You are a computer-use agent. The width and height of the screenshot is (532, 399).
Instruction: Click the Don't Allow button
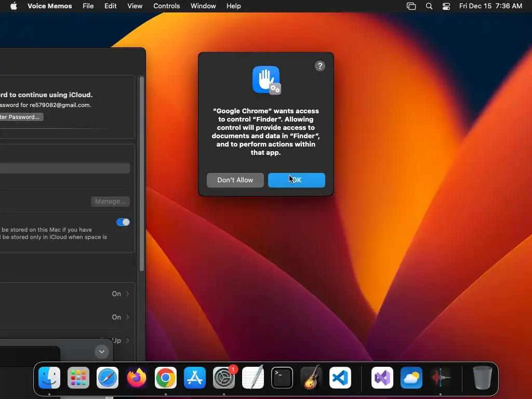pyautogui.click(x=235, y=180)
